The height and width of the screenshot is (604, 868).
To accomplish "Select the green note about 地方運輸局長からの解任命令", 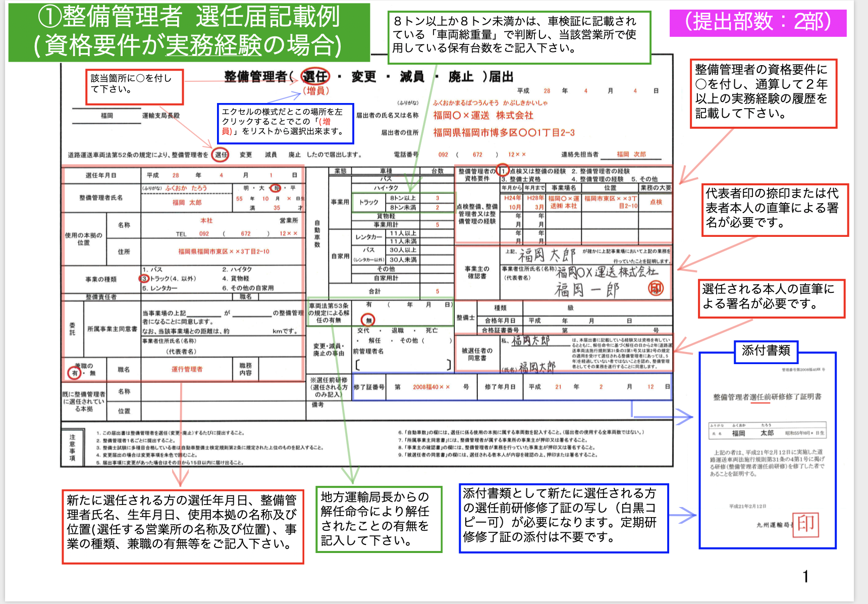I will click(379, 519).
